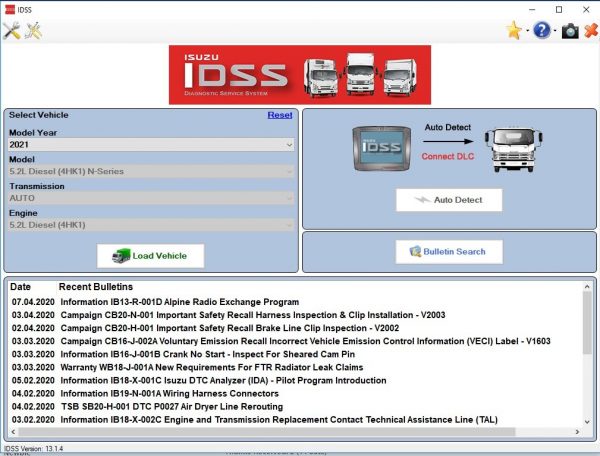
Task: Click the Date column header
Action: 20,287
